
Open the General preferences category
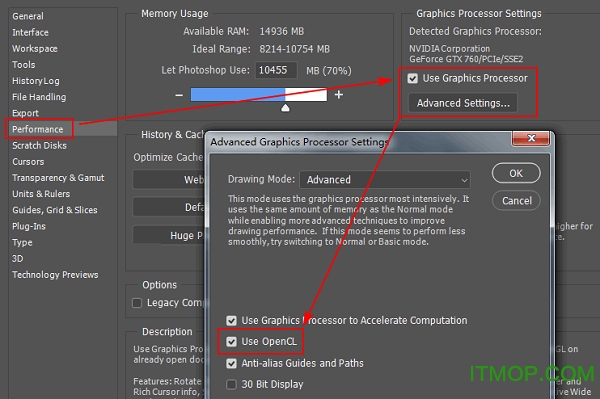click(28, 16)
